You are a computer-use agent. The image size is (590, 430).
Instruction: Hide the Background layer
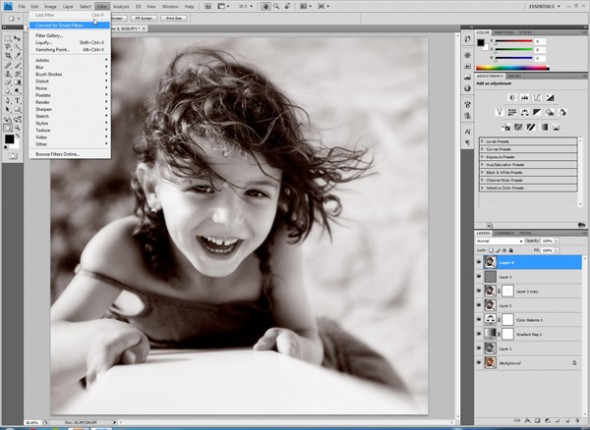tap(479, 363)
